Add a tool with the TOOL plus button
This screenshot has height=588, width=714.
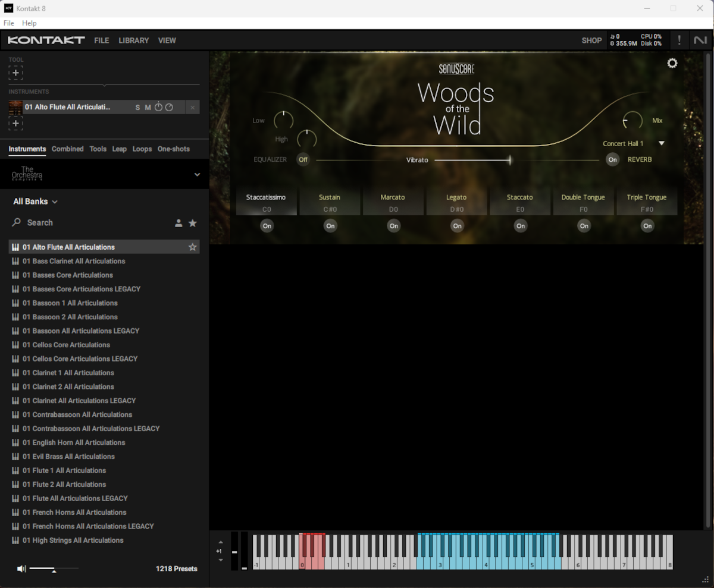pyautogui.click(x=15, y=73)
